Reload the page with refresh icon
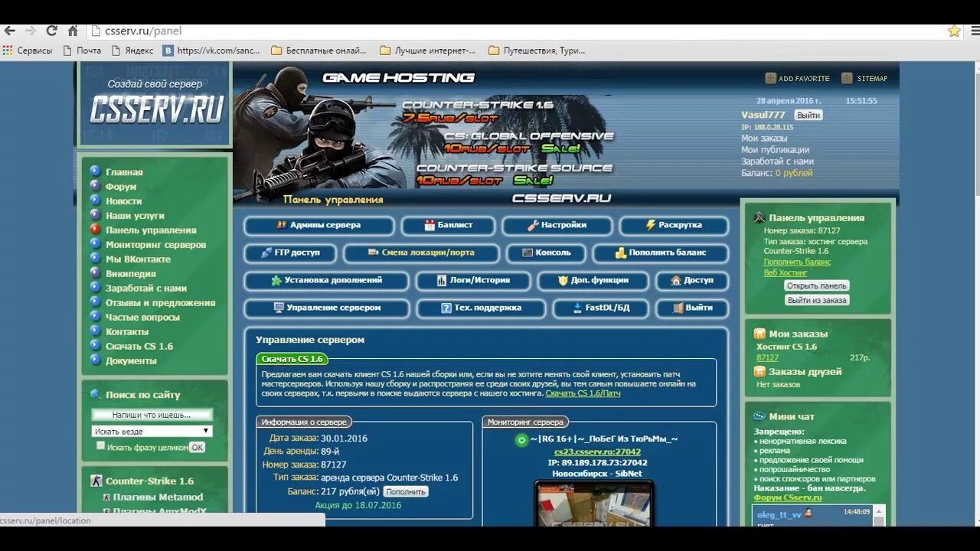The height and width of the screenshot is (551, 980). coord(52,31)
